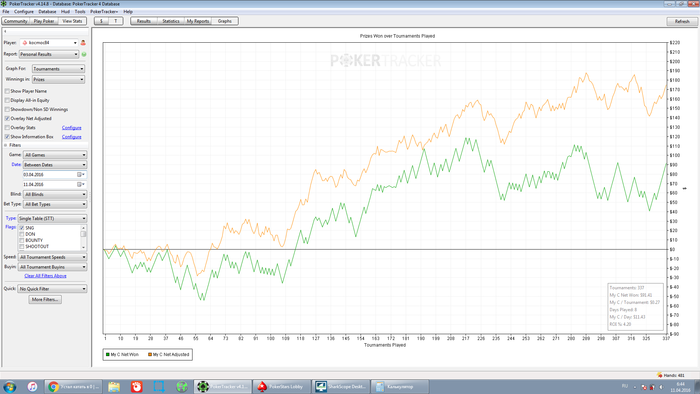Launch the blue screenshot tool on the taskbar
Image resolution: width=700 pixels, height=394 pixels.
pyautogui.click(x=159, y=386)
